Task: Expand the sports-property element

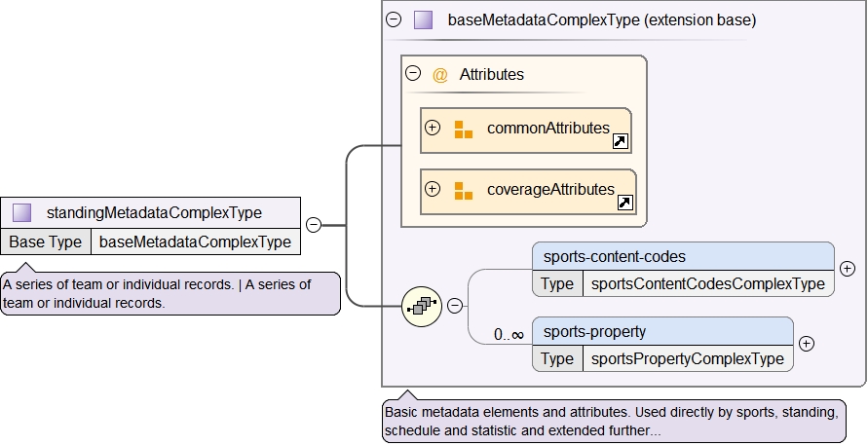Action: pos(807,344)
